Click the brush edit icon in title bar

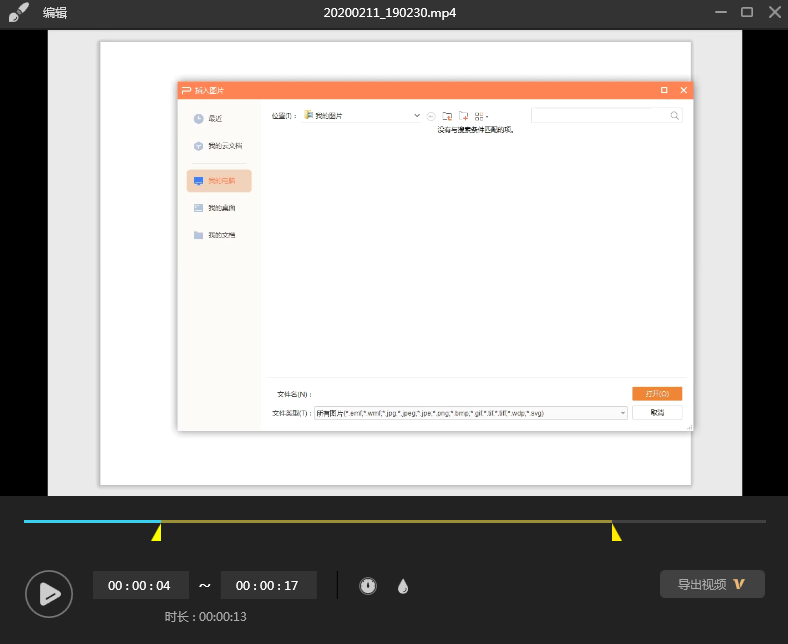pyautogui.click(x=19, y=12)
